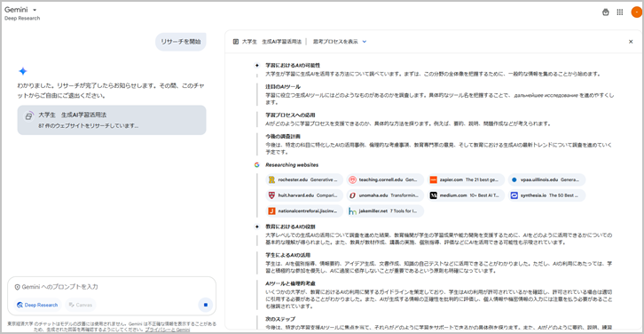Click the 大学生 生成AI学習活用法 panel title
This screenshot has width=644, height=334.
272,42
